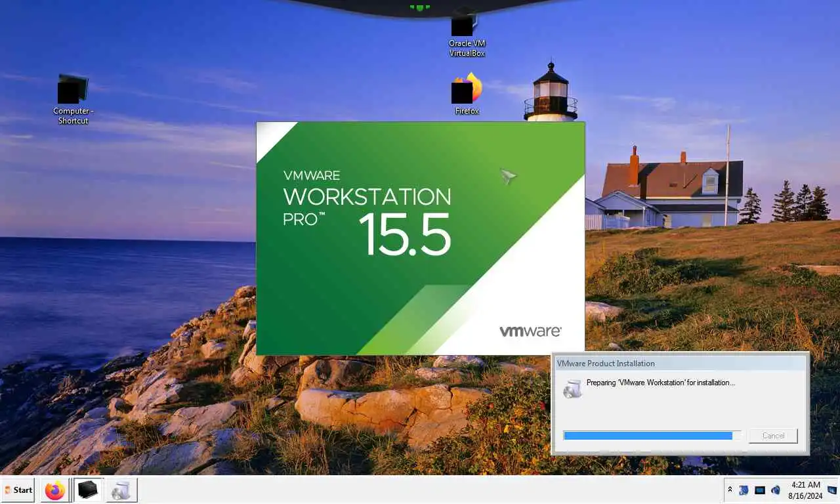Open the black box taskbar application
Viewport: 840px width, 504px height.
click(x=88, y=490)
